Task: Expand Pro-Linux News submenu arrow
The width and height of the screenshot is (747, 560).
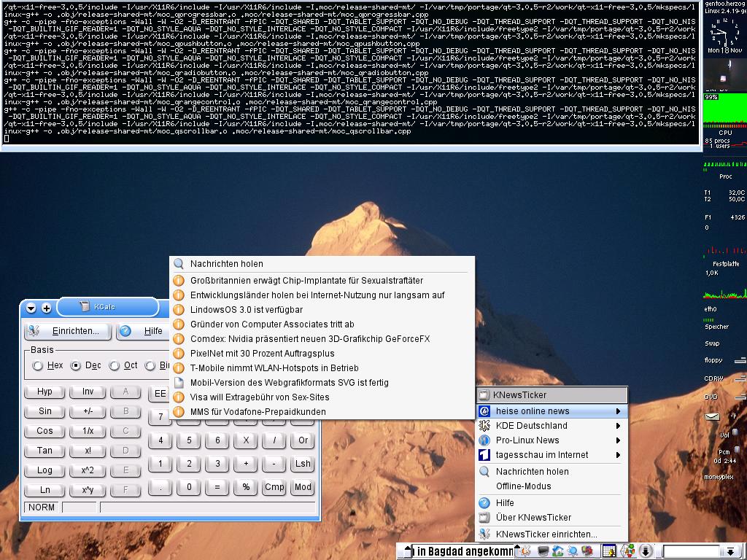Action: point(618,440)
